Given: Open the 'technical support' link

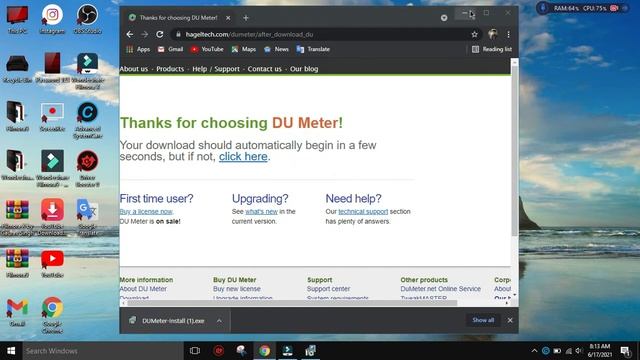Looking at the screenshot, I should click(363, 212).
